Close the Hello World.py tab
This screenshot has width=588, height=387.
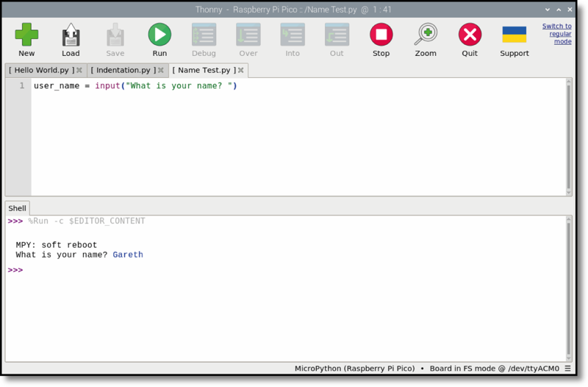[79, 70]
